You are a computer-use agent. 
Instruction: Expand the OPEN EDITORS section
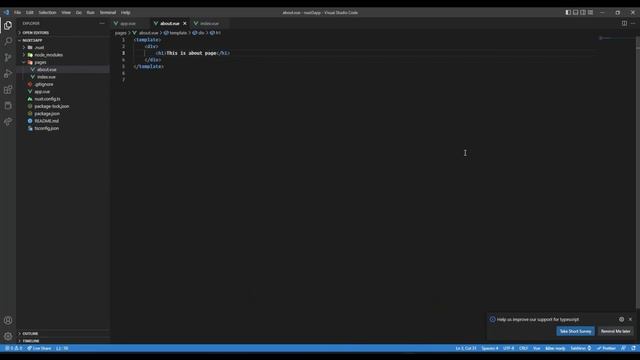63,33
